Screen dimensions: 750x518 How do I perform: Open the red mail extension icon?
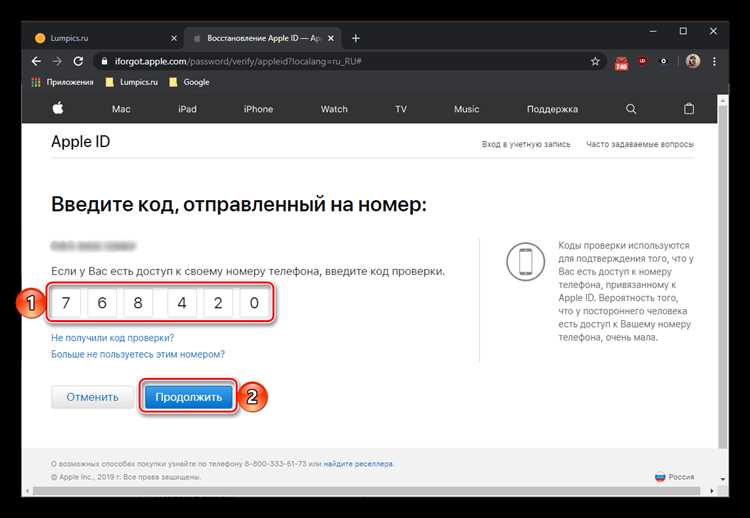coord(621,63)
